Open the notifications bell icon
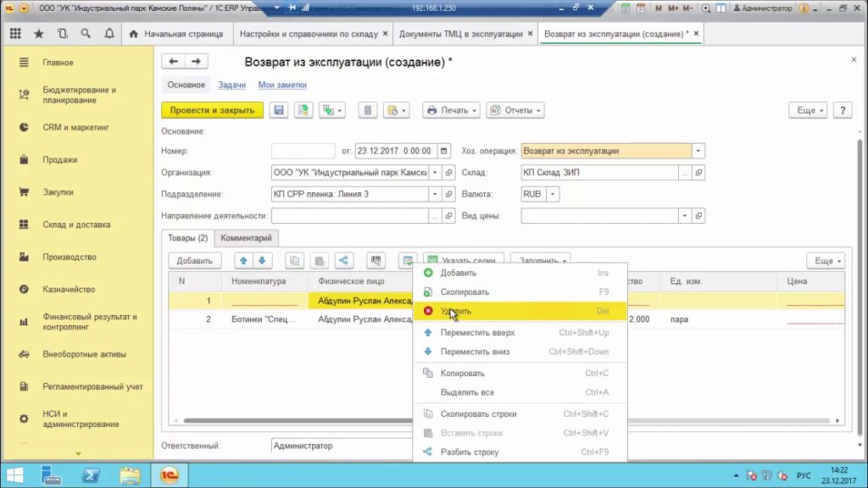The image size is (868, 488). tap(109, 34)
